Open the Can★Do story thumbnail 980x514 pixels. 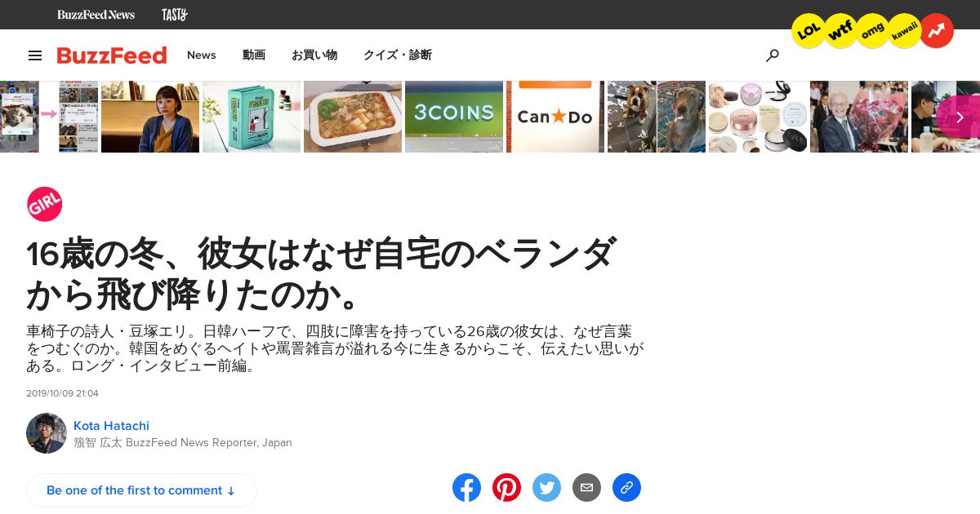click(x=555, y=117)
